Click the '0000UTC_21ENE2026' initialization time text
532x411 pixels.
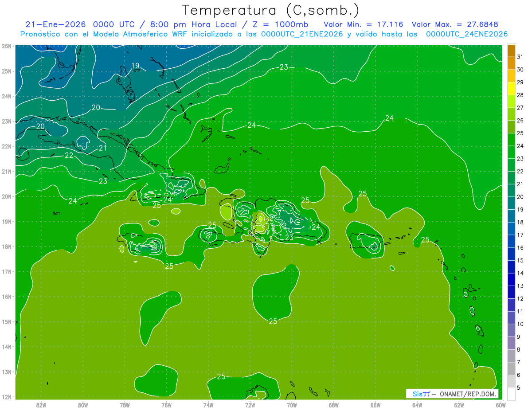[x=302, y=34]
